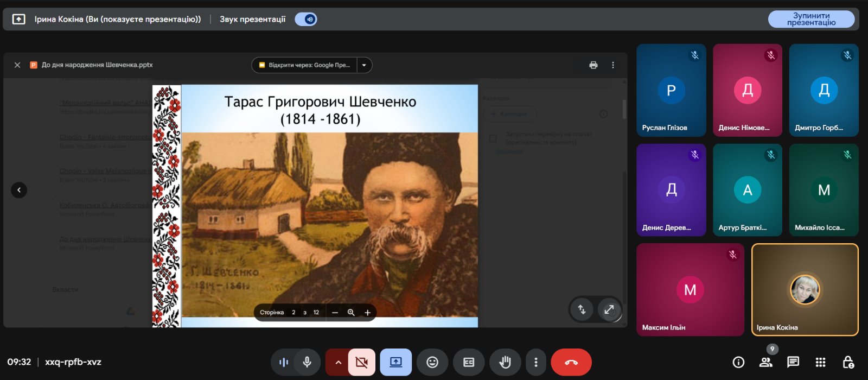Stop presenting with Зупинити презентацію button
This screenshot has height=380, width=868.
pyautogui.click(x=810, y=19)
